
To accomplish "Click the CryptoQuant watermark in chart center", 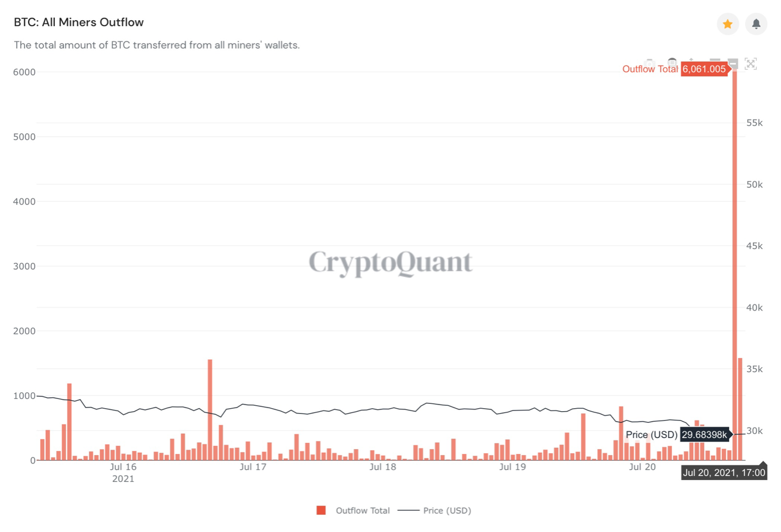I will click(x=390, y=262).
